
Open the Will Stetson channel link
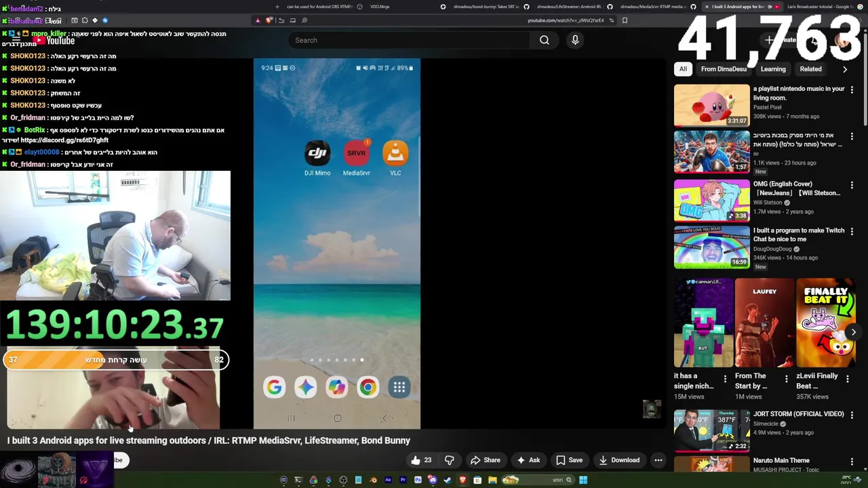pyautogui.click(x=768, y=202)
